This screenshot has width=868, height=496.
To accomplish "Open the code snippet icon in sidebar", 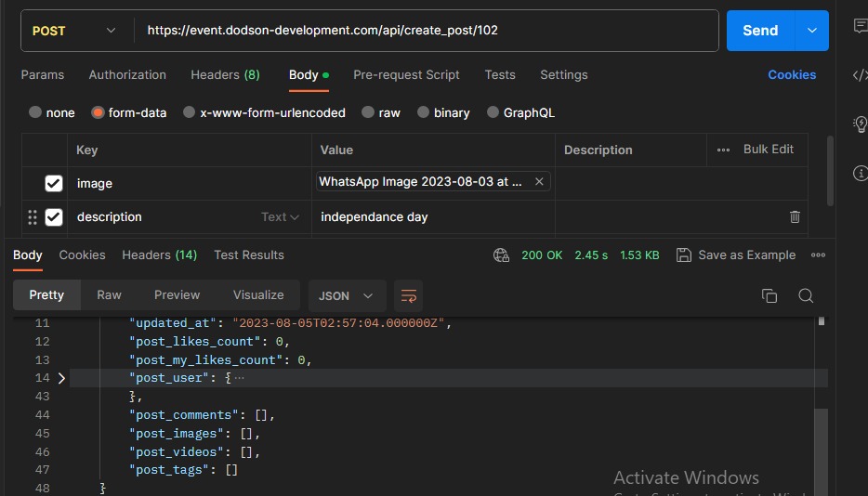I will 860,76.
